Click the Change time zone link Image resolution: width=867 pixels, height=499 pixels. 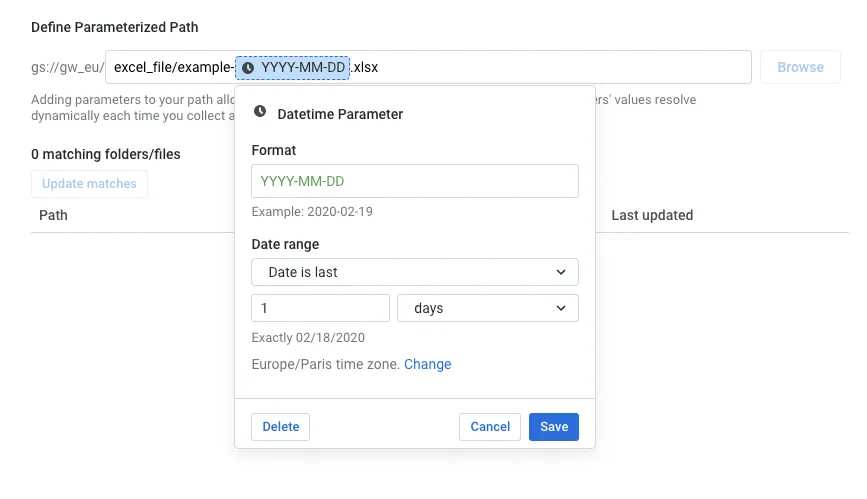pyautogui.click(x=427, y=364)
